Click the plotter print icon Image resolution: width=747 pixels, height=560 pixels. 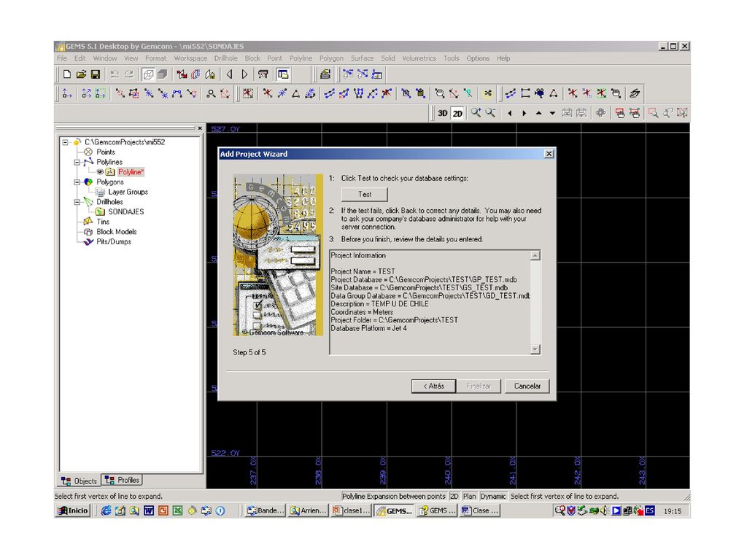[263, 74]
